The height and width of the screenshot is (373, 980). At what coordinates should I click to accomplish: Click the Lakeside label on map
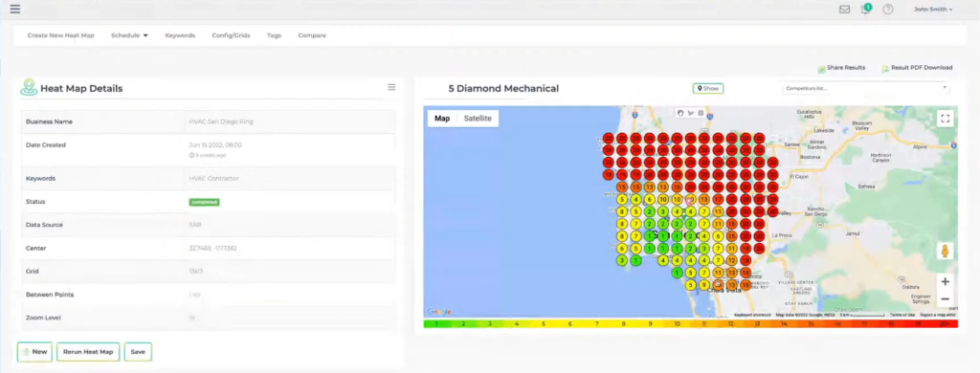[x=824, y=131]
